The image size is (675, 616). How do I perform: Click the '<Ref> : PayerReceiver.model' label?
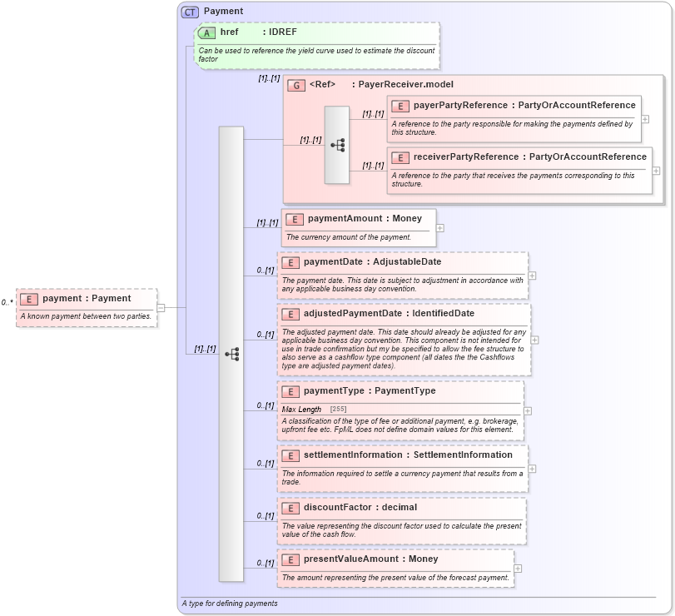coord(381,84)
